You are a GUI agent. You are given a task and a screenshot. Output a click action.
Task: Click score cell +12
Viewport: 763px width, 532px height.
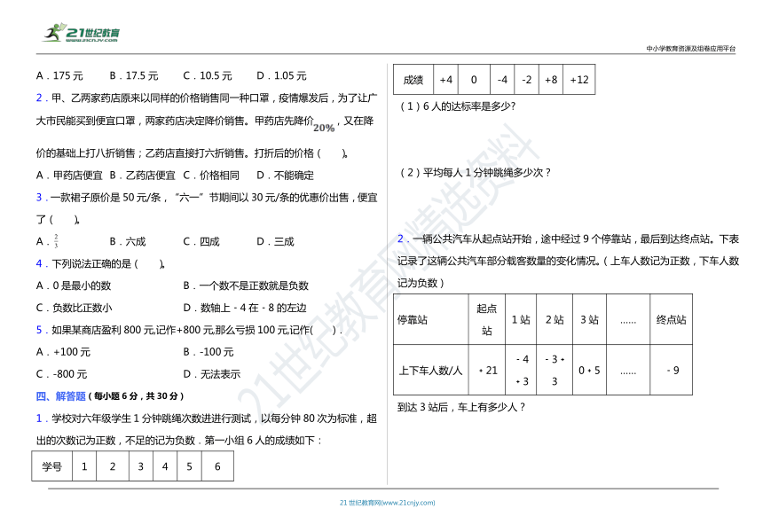579,80
